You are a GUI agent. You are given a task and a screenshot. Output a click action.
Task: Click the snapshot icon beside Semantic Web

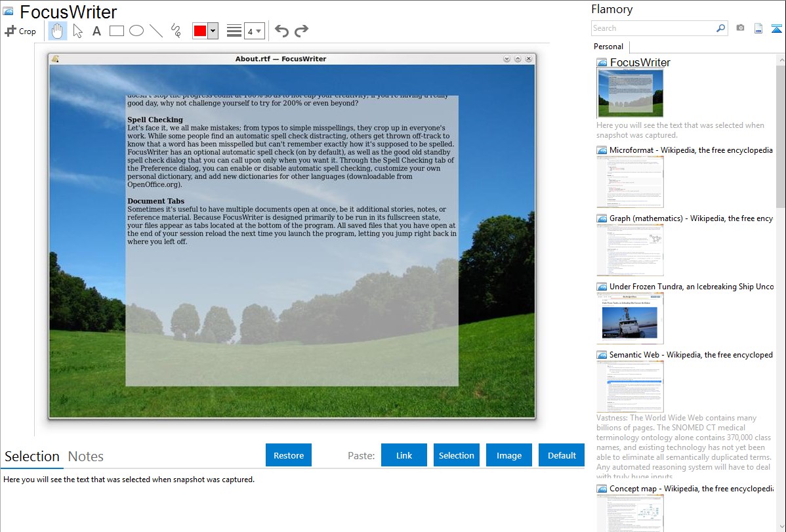(602, 354)
